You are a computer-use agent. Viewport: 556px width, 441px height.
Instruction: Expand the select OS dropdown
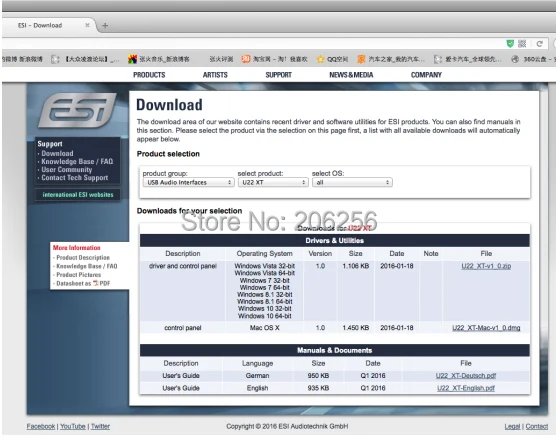(x=352, y=182)
